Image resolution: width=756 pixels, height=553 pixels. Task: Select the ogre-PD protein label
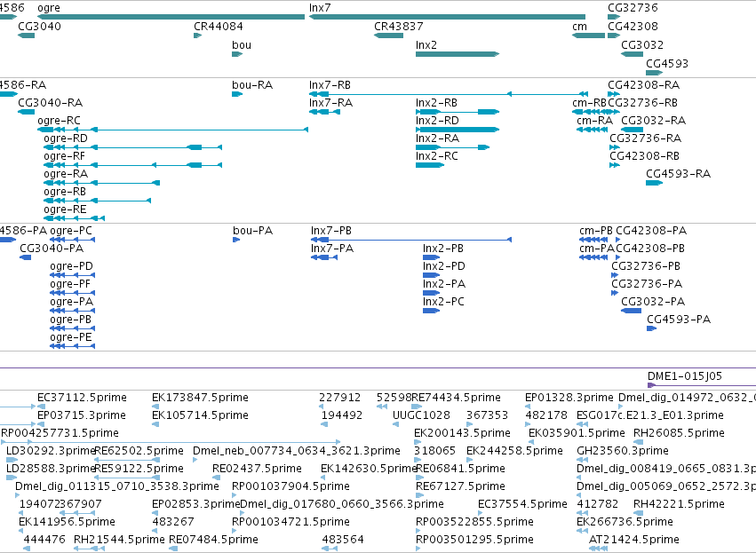tap(71, 267)
